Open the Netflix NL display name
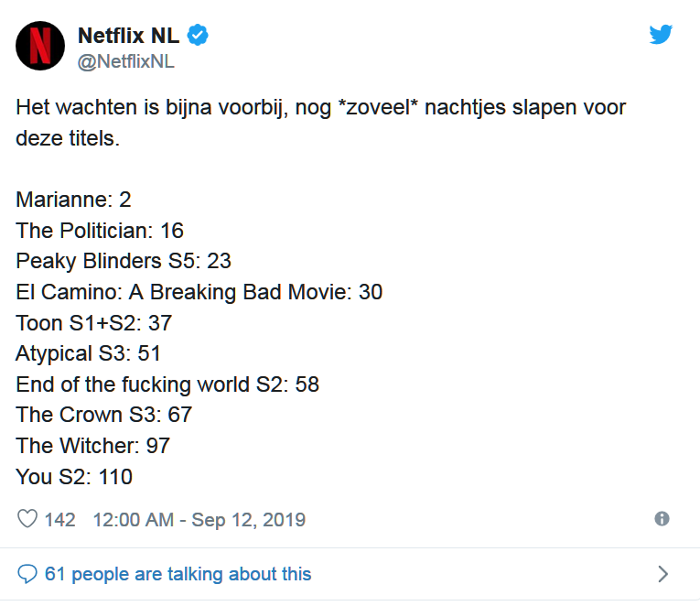The width and height of the screenshot is (700, 606). (x=129, y=36)
